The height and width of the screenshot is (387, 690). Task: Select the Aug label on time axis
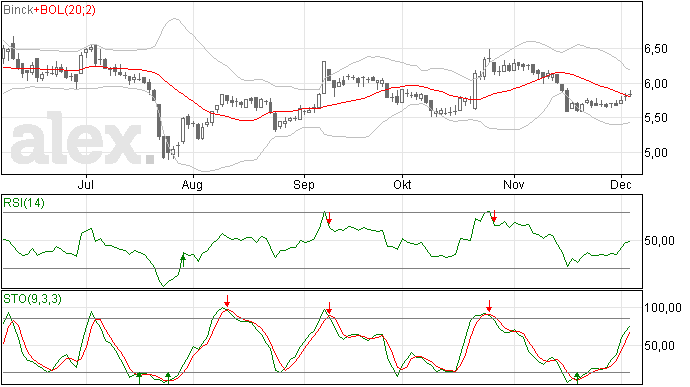(192, 185)
